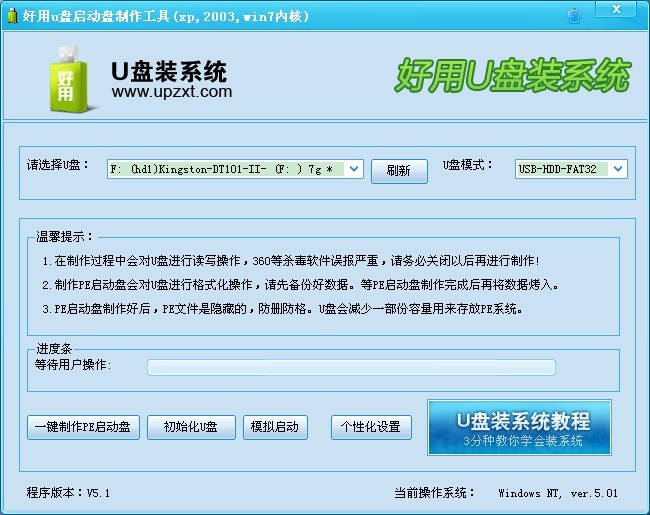The height and width of the screenshot is (515, 650).
Task: Open the U盘装系统教程 tutorial banner
Action: tap(519, 428)
